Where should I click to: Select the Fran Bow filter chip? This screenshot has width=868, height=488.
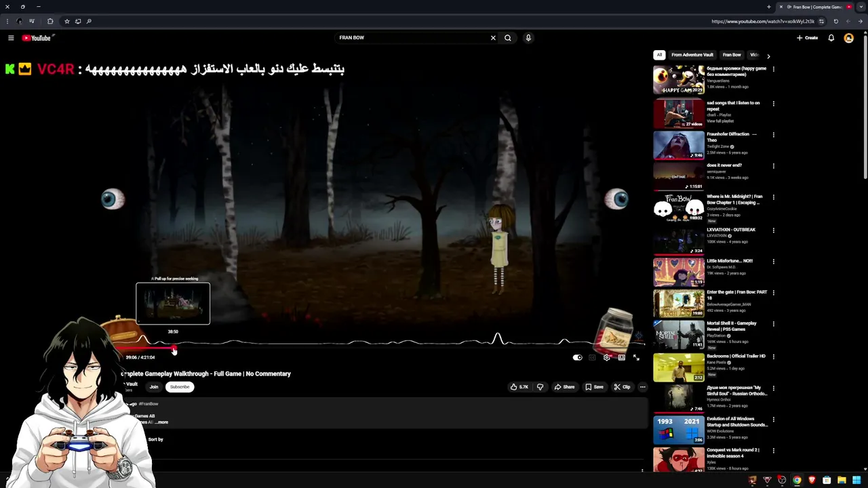tap(732, 55)
